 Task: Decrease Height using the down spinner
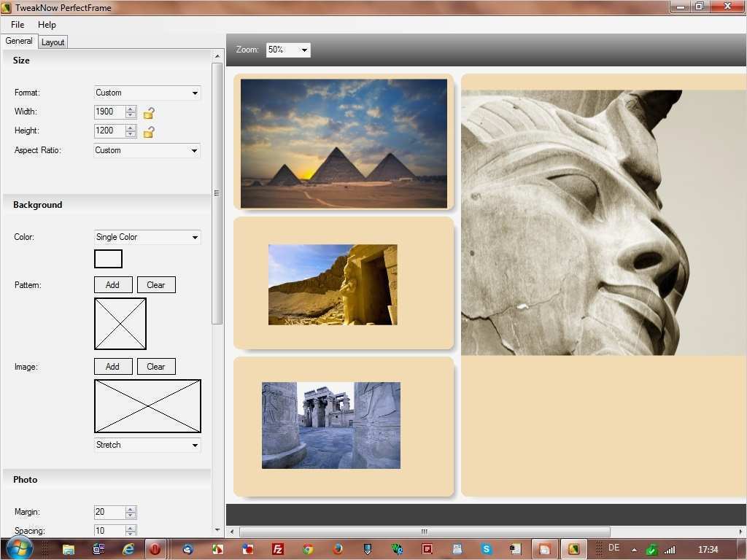131,134
